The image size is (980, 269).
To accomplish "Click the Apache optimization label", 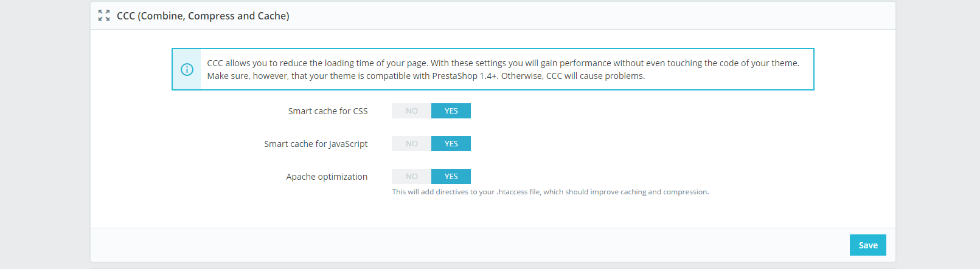I will click(x=327, y=177).
